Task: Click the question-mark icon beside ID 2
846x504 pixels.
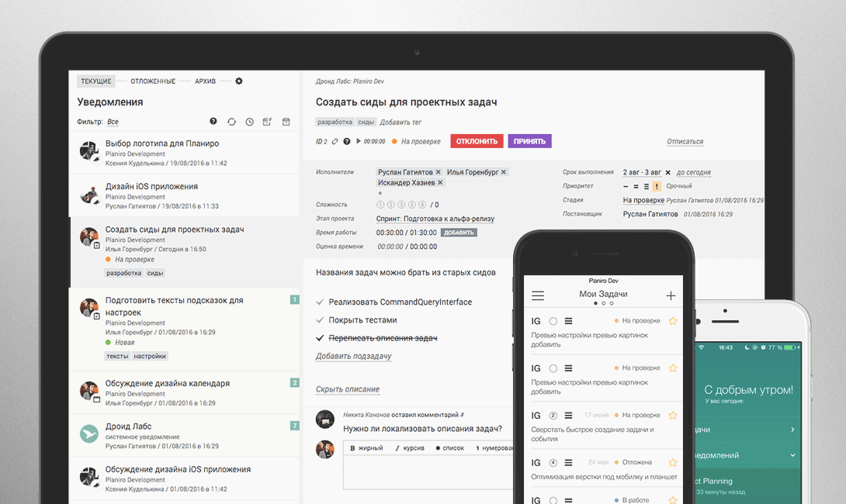Action: (x=346, y=141)
